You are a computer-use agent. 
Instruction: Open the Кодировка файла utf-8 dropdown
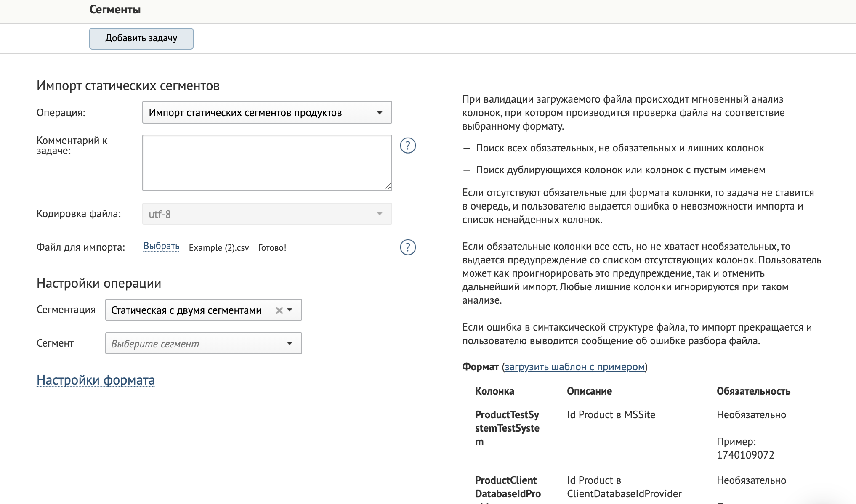267,214
